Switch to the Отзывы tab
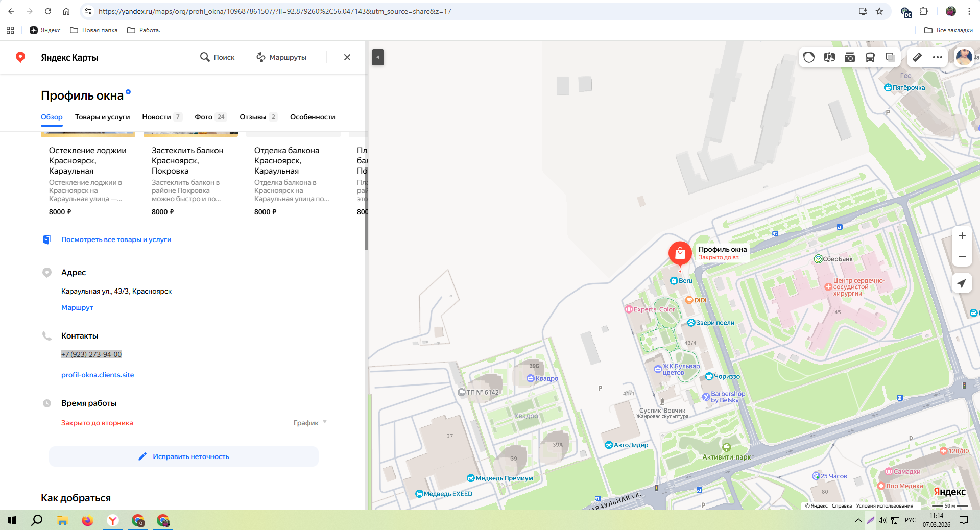Viewport: 980px width, 530px height. [x=257, y=117]
